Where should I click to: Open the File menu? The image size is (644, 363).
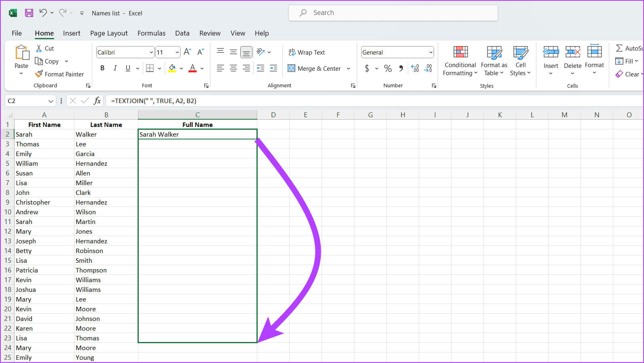point(17,33)
